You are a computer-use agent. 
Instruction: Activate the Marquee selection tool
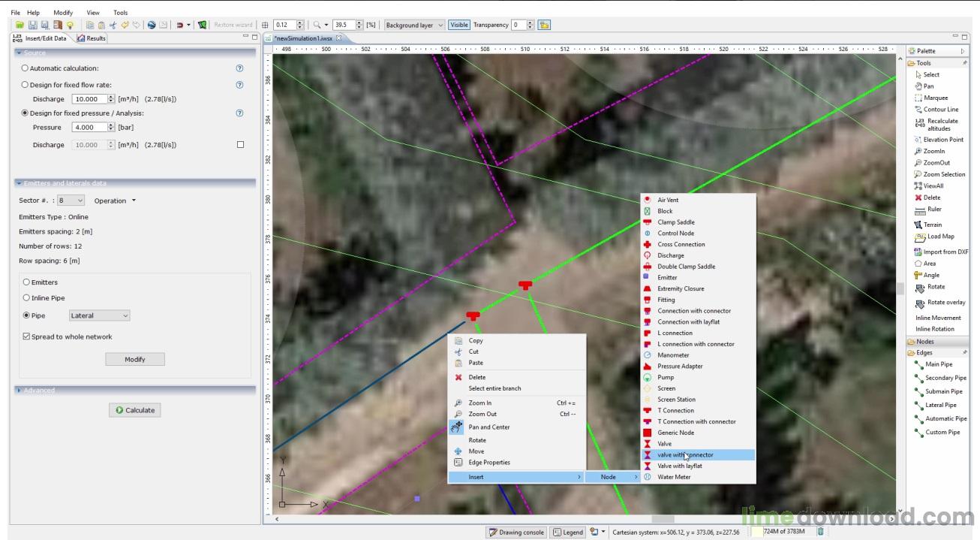(x=935, y=98)
